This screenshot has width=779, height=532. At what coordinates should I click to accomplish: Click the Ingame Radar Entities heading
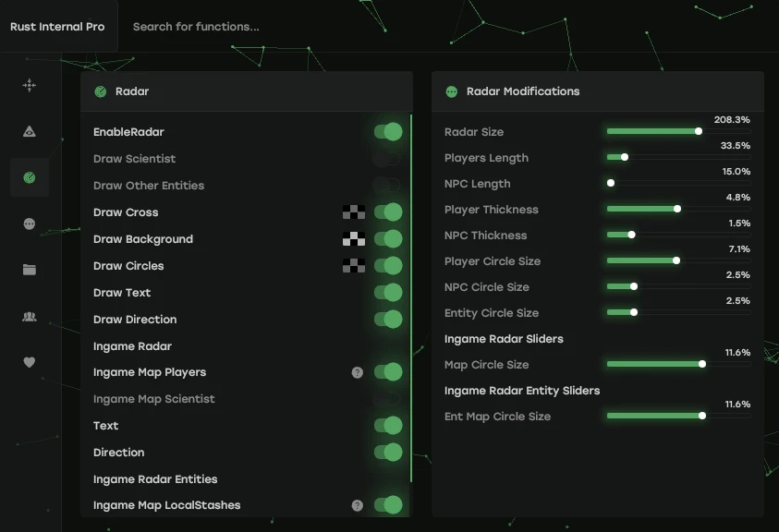point(155,479)
